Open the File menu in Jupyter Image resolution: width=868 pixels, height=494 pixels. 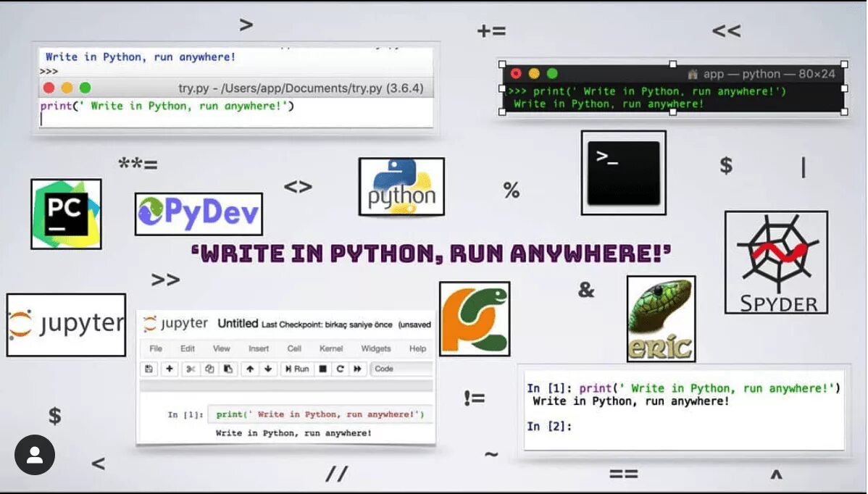[156, 348]
